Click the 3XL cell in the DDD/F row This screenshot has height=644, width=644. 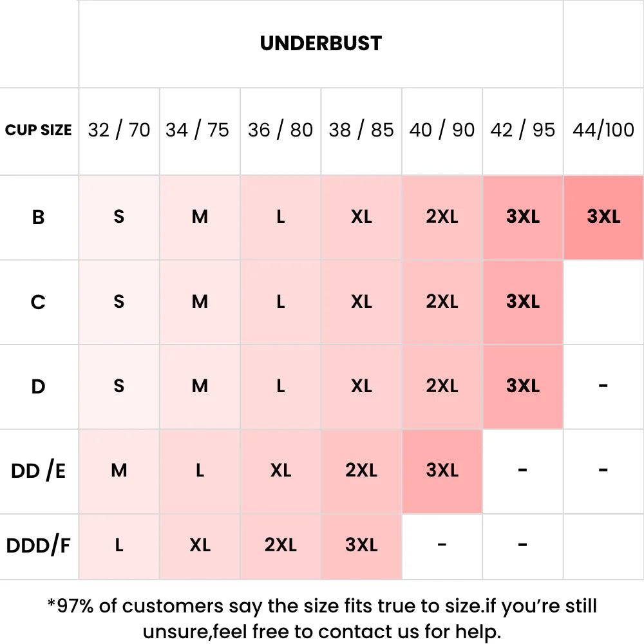coord(361,546)
